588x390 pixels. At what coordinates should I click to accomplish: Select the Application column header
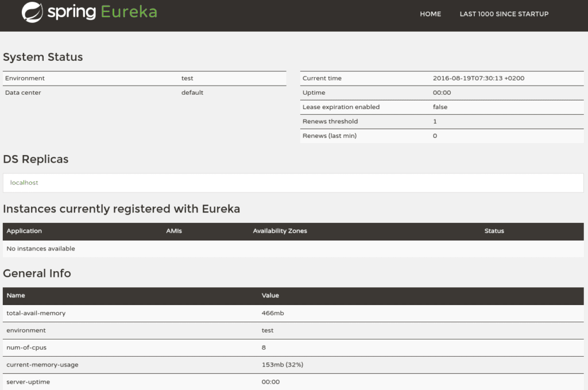24,231
